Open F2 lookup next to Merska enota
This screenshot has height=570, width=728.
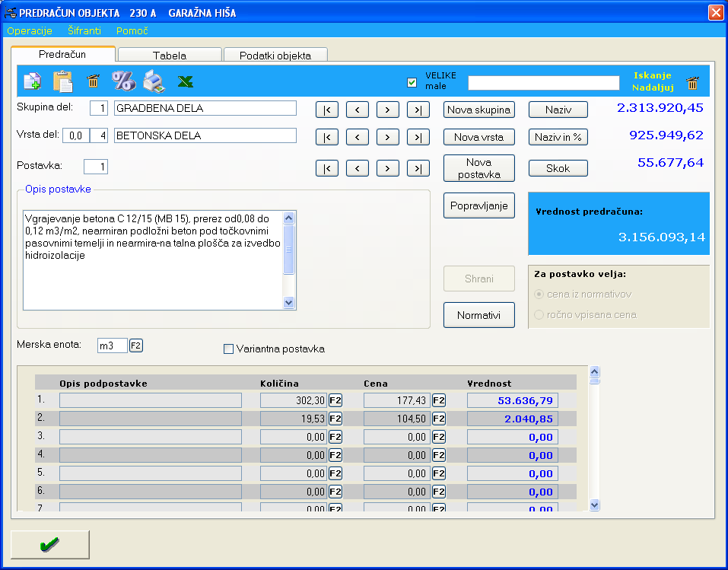(136, 346)
